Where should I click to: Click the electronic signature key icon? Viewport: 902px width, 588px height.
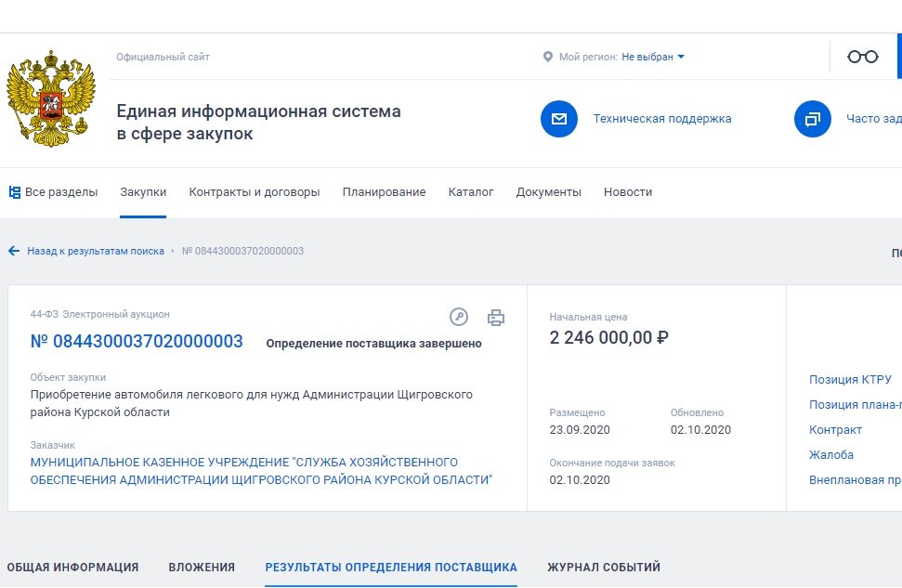click(459, 317)
